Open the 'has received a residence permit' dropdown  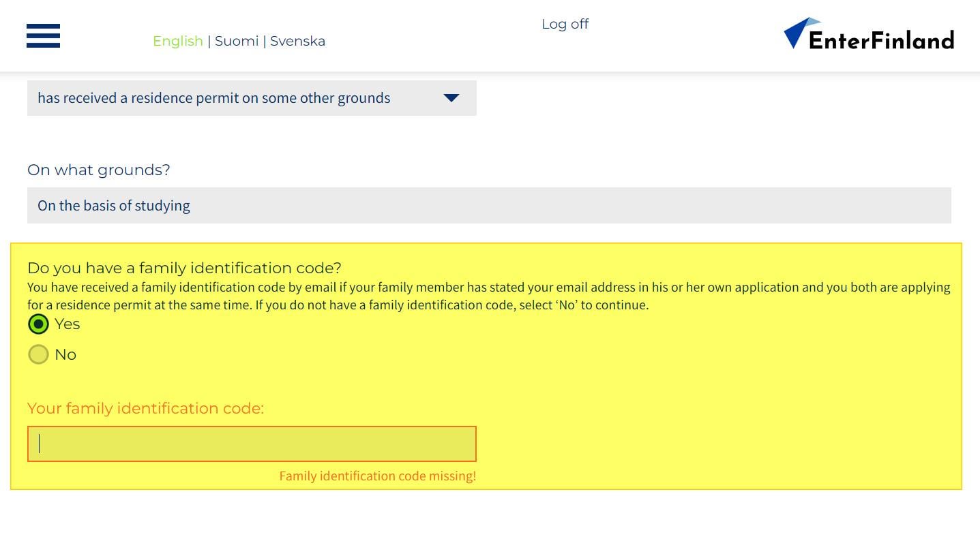coord(252,98)
